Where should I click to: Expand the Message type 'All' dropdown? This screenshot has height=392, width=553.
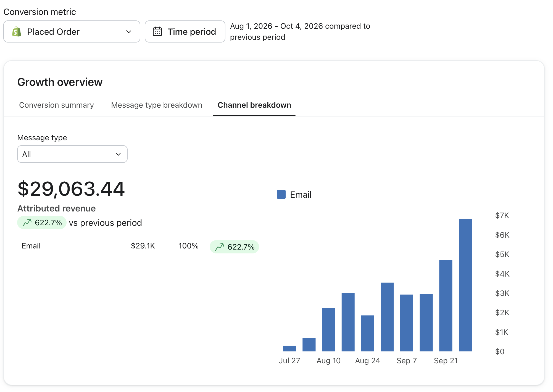pyautogui.click(x=72, y=154)
